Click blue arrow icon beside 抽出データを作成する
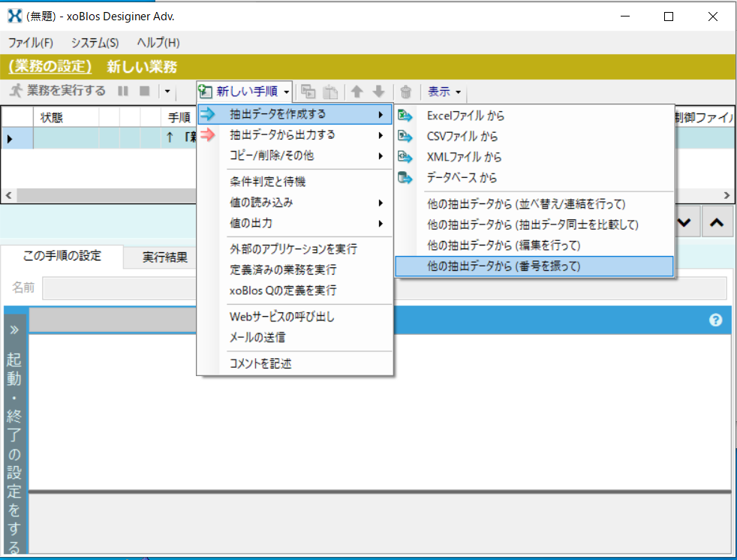 tap(208, 114)
